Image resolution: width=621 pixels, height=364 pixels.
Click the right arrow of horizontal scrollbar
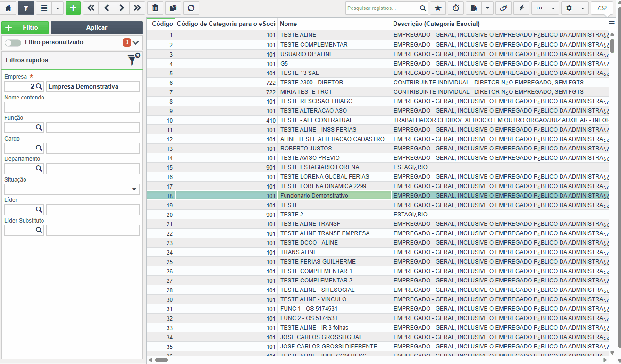(x=605, y=360)
